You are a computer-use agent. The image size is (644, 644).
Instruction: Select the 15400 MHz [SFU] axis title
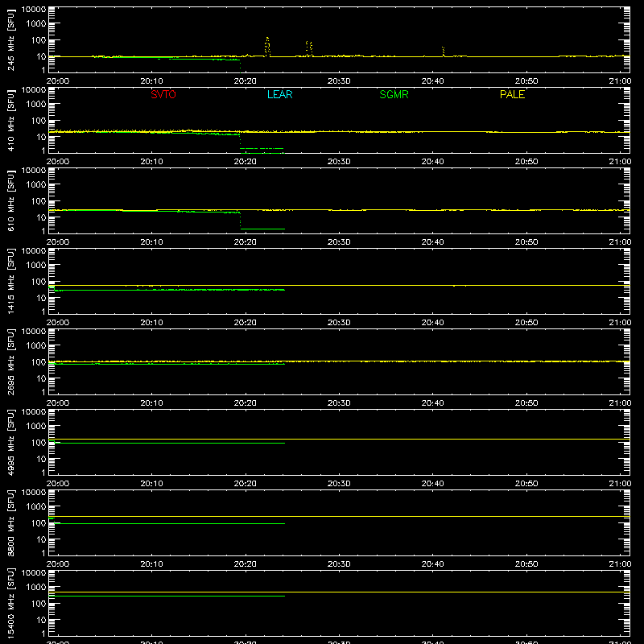pos(11,603)
